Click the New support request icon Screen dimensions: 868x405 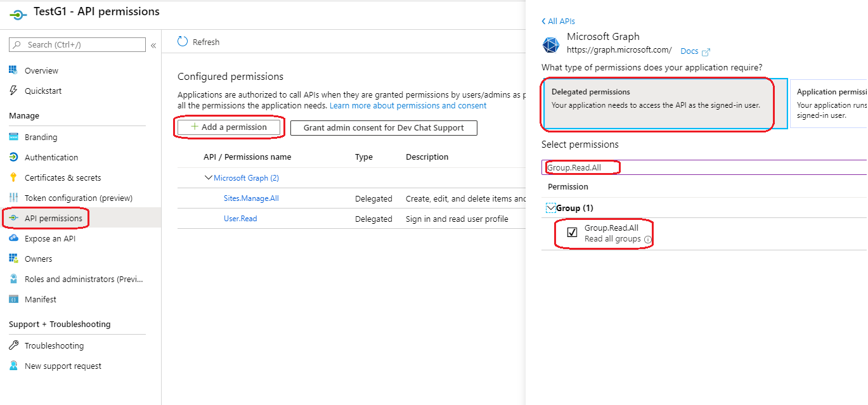click(13, 366)
